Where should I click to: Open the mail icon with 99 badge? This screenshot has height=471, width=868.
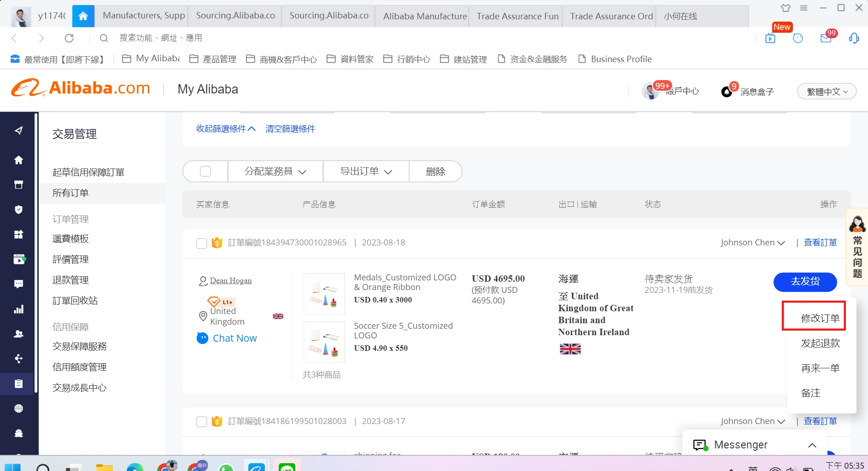(826, 38)
